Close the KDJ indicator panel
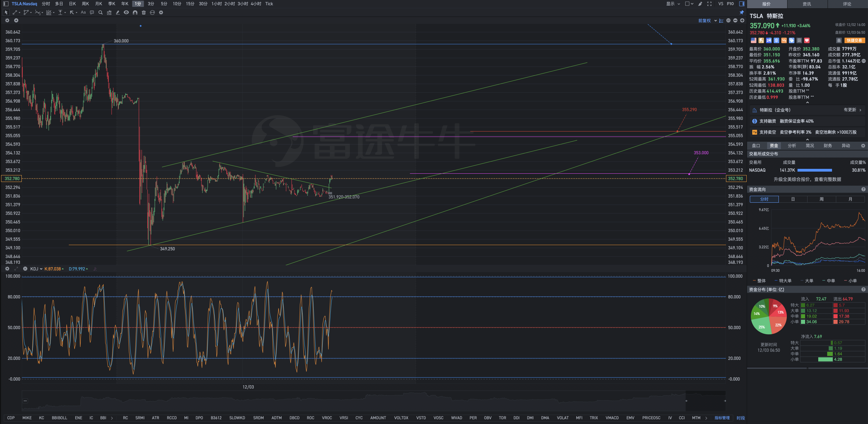 click(25, 269)
